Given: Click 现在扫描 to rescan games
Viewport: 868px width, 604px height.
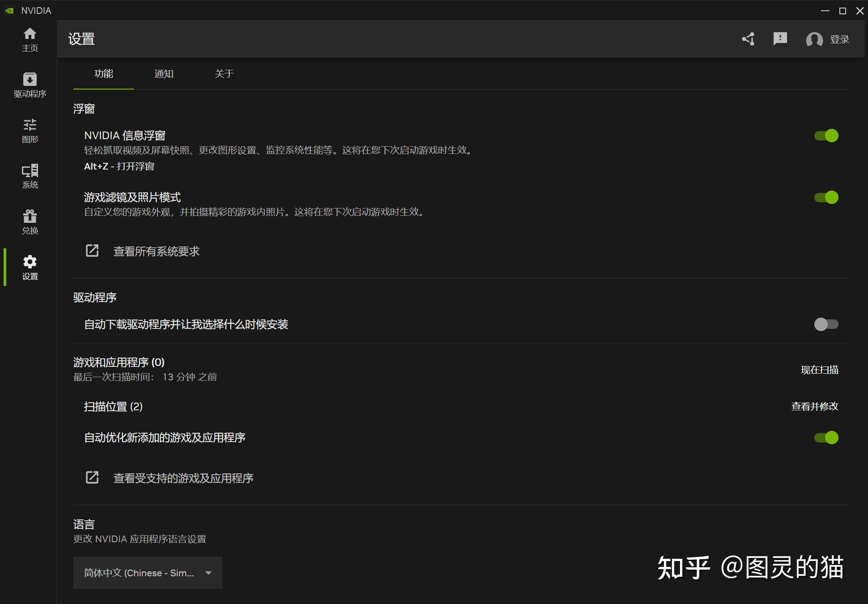Looking at the screenshot, I should point(819,370).
